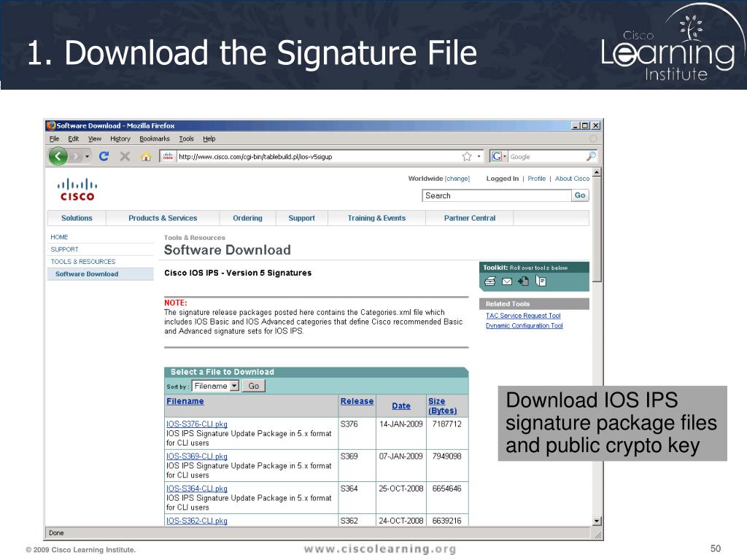This screenshot has width=747, height=560.
Task: Click the Toolkit print icon
Action: pyautogui.click(x=489, y=281)
